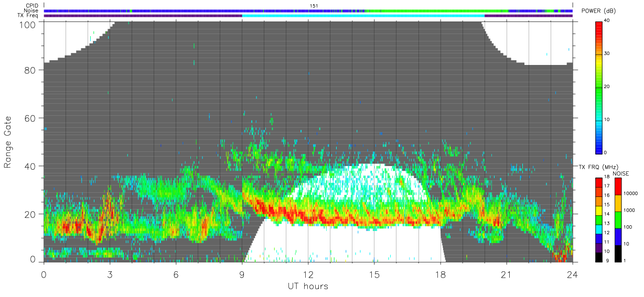Click the 10000 noise scale label
The image size is (644, 297).
[x=631, y=194]
